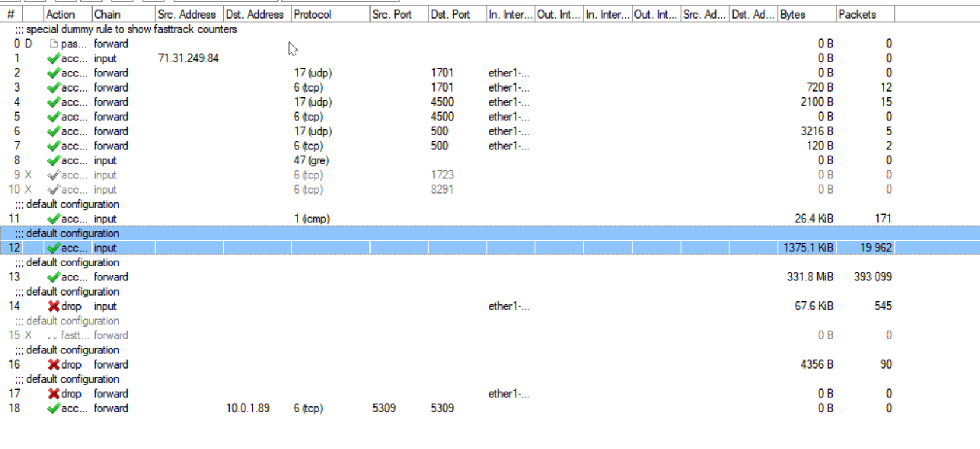Screen dimensions: 980x449
Task: Click the accept icon in highlighted rule 12
Action: click(54, 248)
